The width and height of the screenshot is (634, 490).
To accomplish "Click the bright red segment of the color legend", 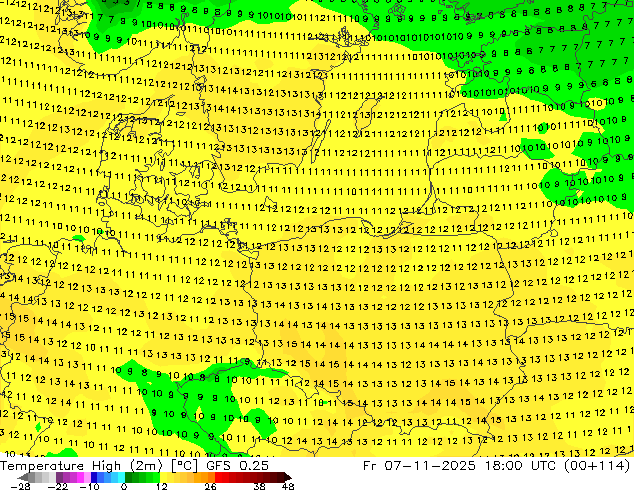I will (222, 477).
